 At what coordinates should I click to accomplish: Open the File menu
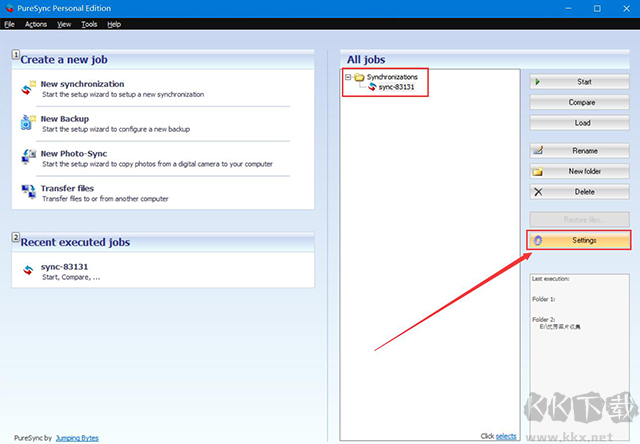(9, 24)
